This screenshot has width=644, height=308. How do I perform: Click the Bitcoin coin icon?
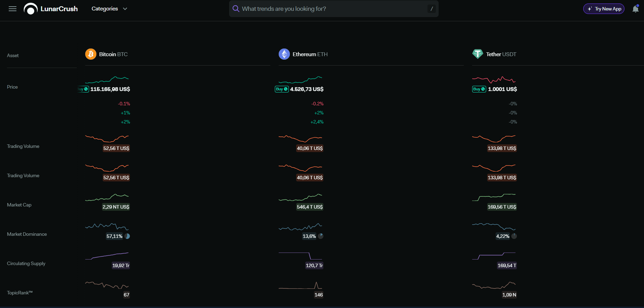91,54
